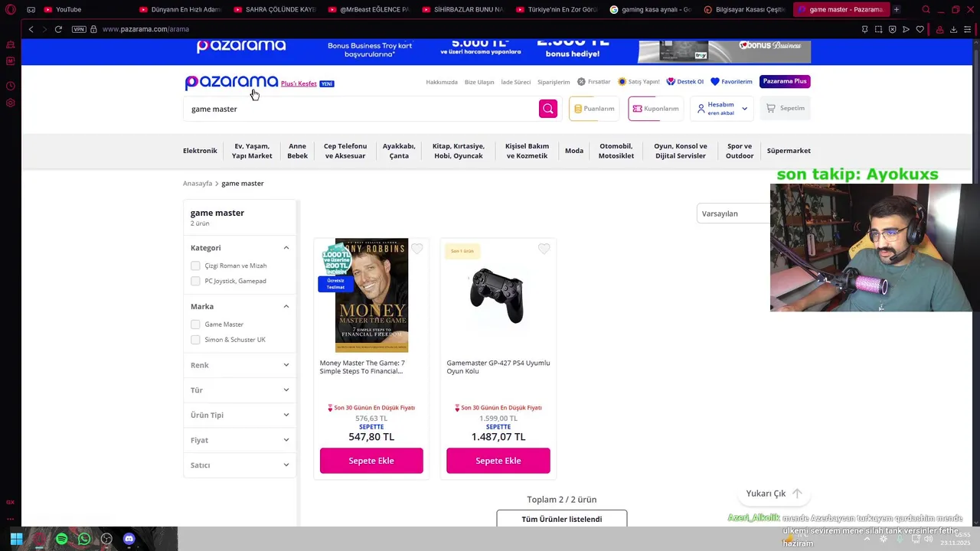Click browser heart bookmark icon
980x551 pixels.
[920, 29]
